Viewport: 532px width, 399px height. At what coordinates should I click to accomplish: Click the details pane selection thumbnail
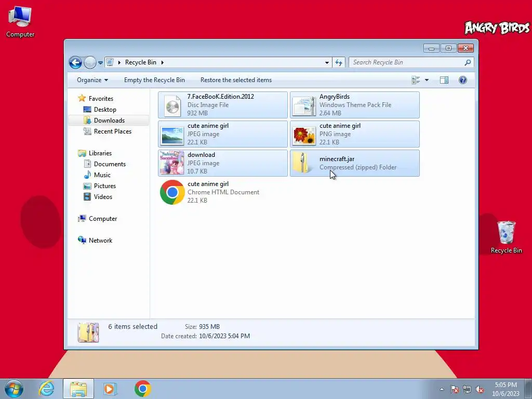coord(88,332)
